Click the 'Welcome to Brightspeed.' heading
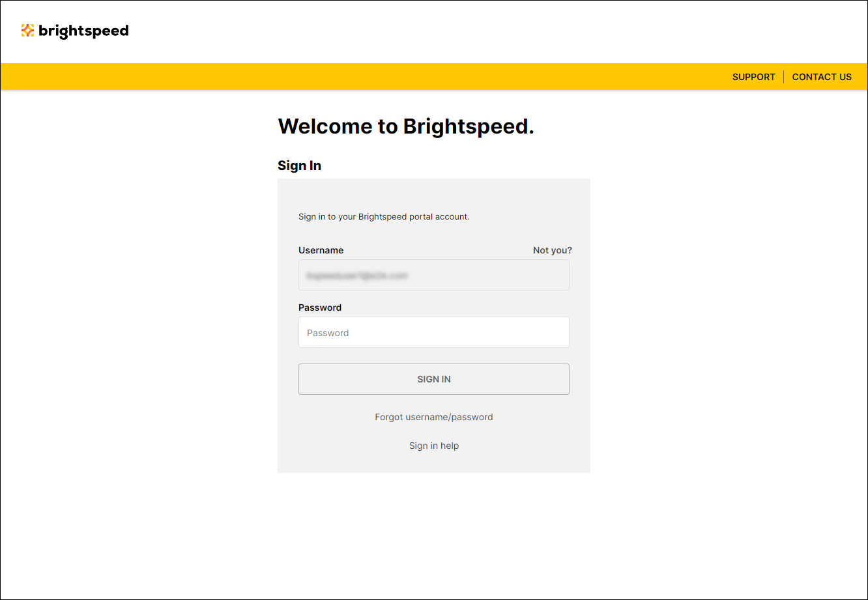Image resolution: width=868 pixels, height=600 pixels. (406, 126)
